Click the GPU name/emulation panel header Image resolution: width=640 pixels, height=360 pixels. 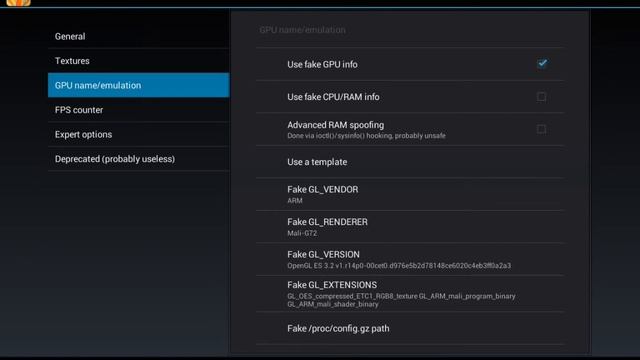pyautogui.click(x=302, y=30)
